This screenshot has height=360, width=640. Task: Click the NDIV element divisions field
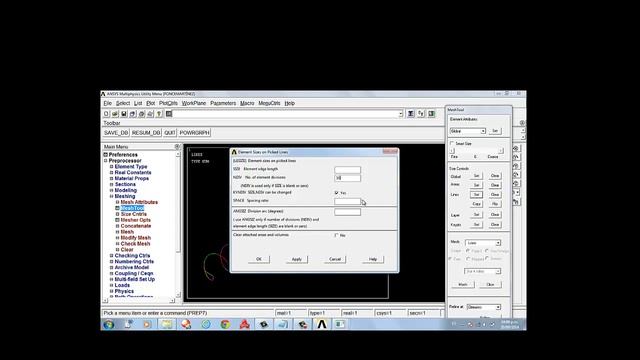(x=348, y=178)
